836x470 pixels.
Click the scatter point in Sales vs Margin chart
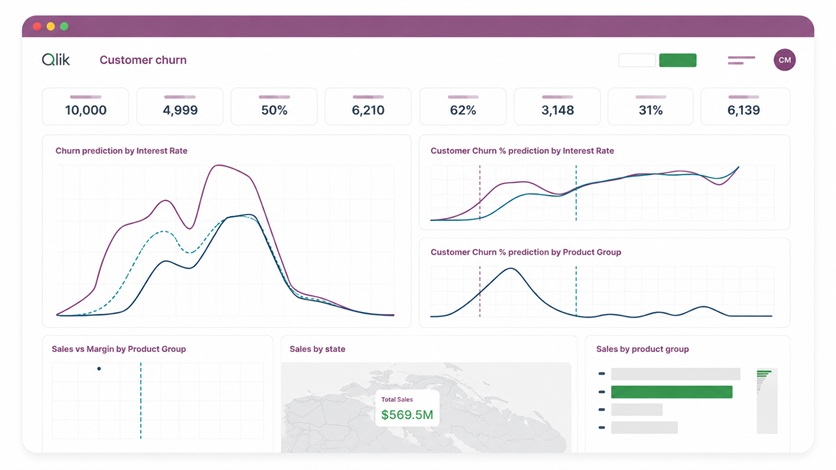point(99,368)
